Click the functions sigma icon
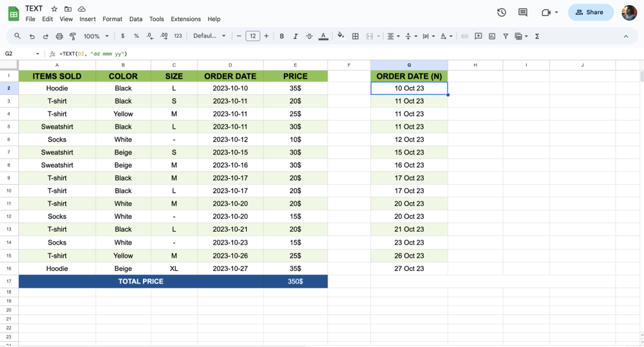 click(x=537, y=37)
